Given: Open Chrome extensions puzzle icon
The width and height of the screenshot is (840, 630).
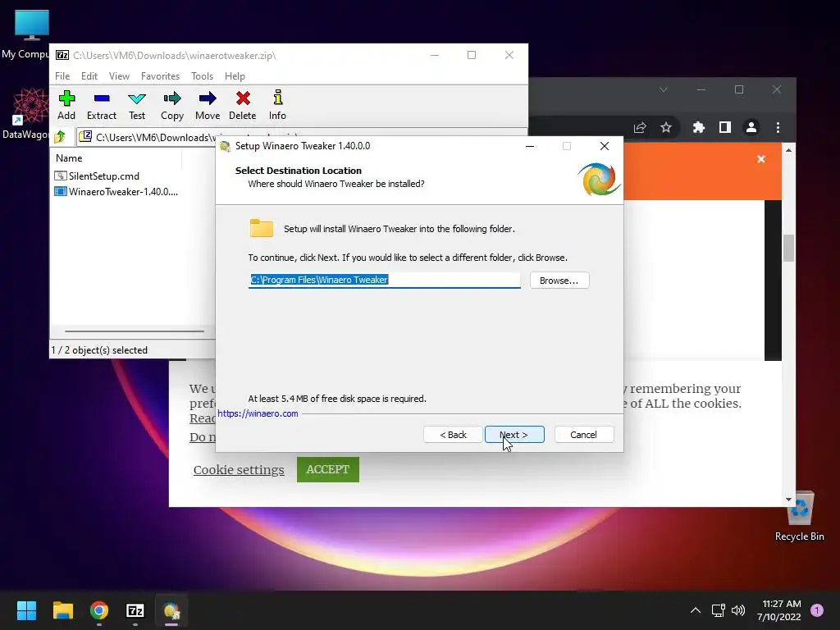Looking at the screenshot, I should pyautogui.click(x=698, y=127).
